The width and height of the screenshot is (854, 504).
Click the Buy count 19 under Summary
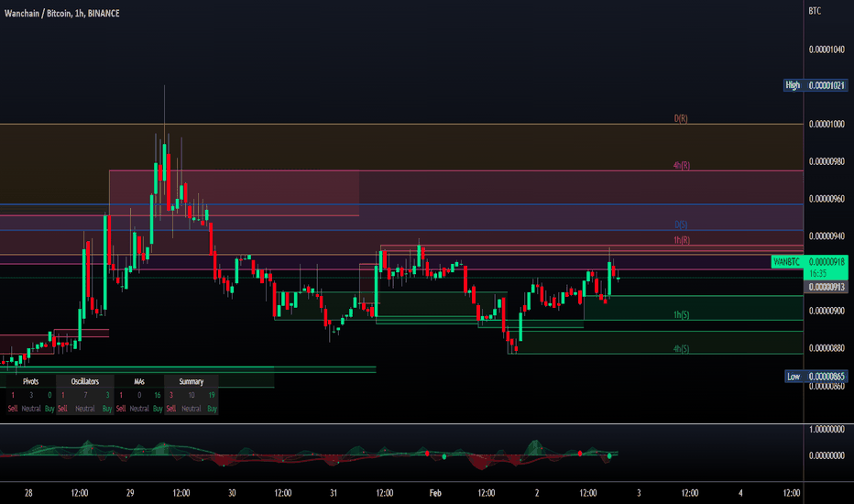click(x=212, y=395)
